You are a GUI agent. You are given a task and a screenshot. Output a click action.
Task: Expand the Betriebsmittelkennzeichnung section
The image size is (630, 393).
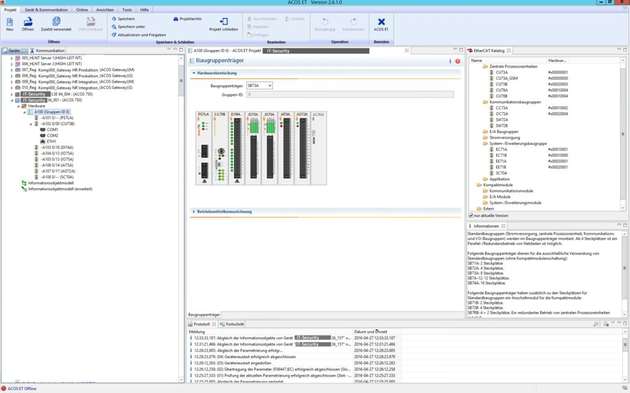pos(194,211)
